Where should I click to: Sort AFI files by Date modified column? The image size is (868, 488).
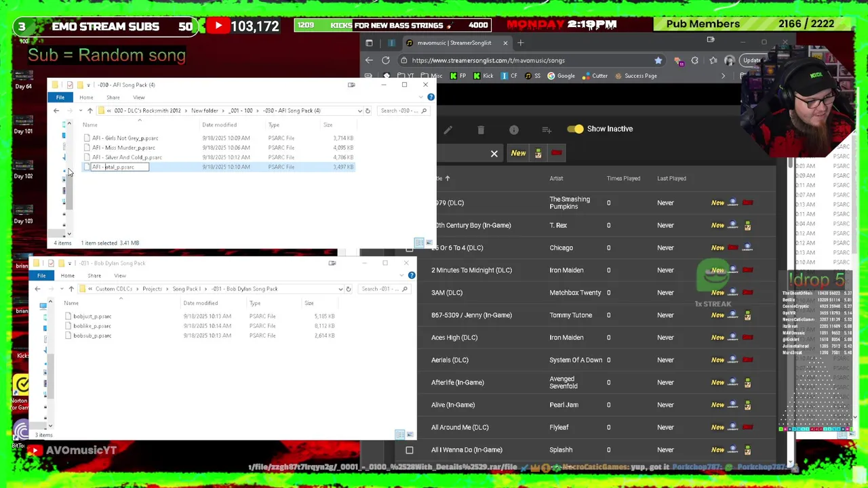click(x=219, y=125)
